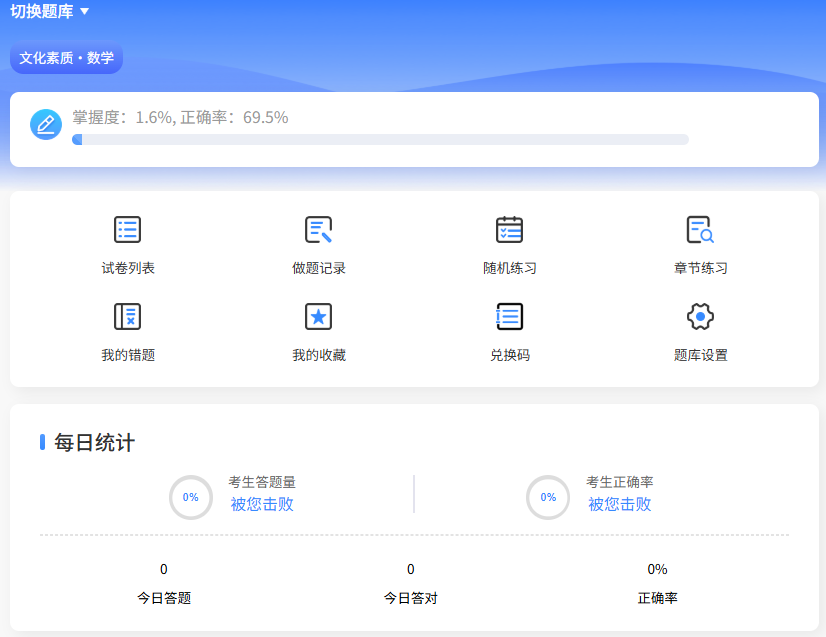Click the 兑换码 redeem code icon

tap(509, 317)
